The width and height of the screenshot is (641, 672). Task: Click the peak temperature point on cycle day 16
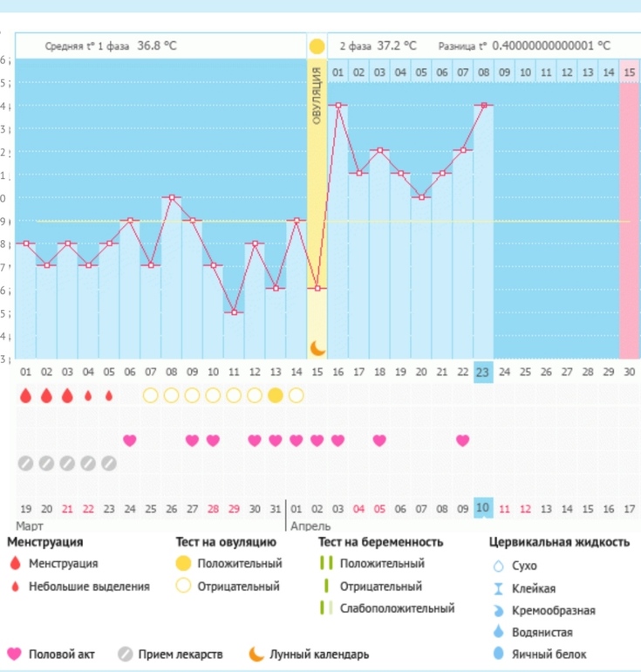338,105
